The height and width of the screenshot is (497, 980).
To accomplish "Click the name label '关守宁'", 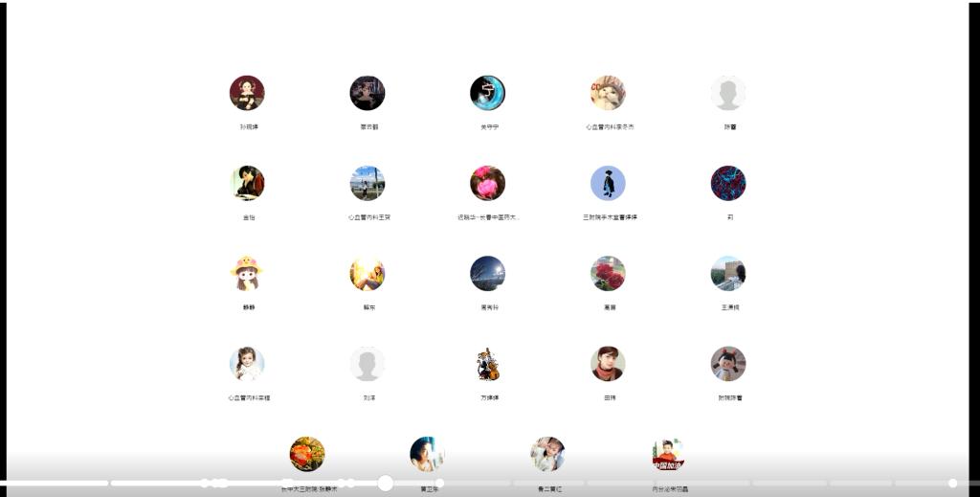I will click(x=489, y=126).
